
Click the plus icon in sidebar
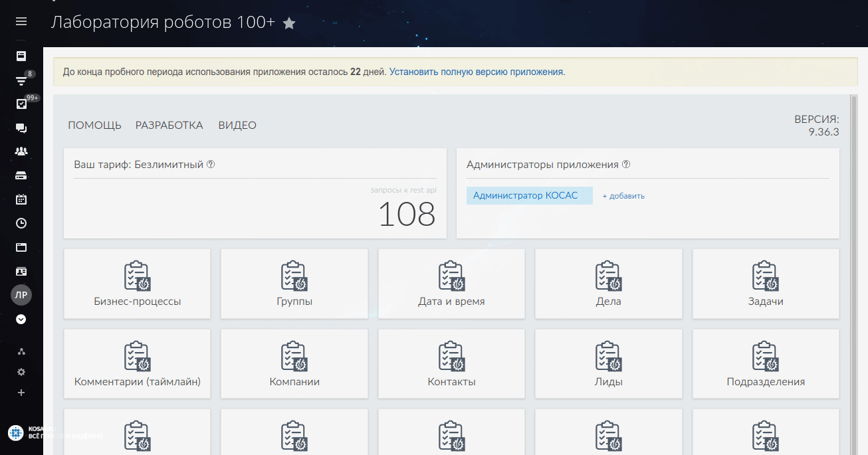[x=21, y=393]
